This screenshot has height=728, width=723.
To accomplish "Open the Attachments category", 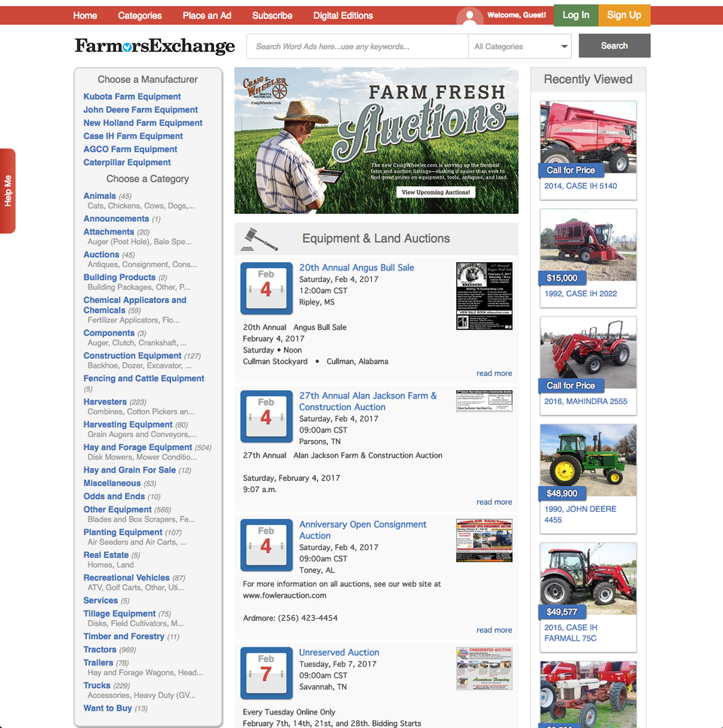I will [x=108, y=231].
